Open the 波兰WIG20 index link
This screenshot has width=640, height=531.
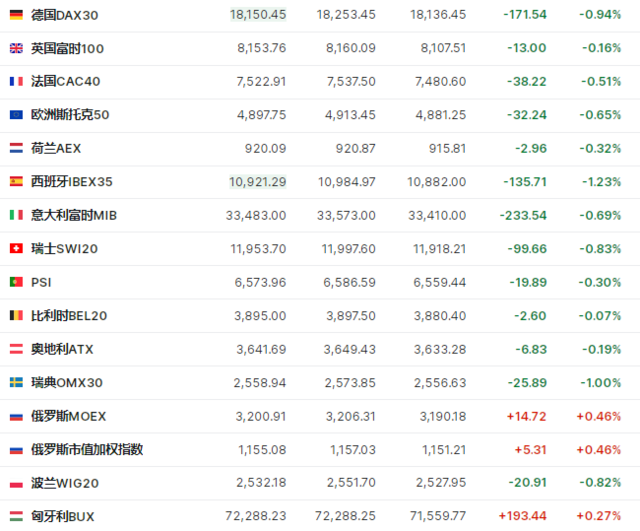point(65,483)
